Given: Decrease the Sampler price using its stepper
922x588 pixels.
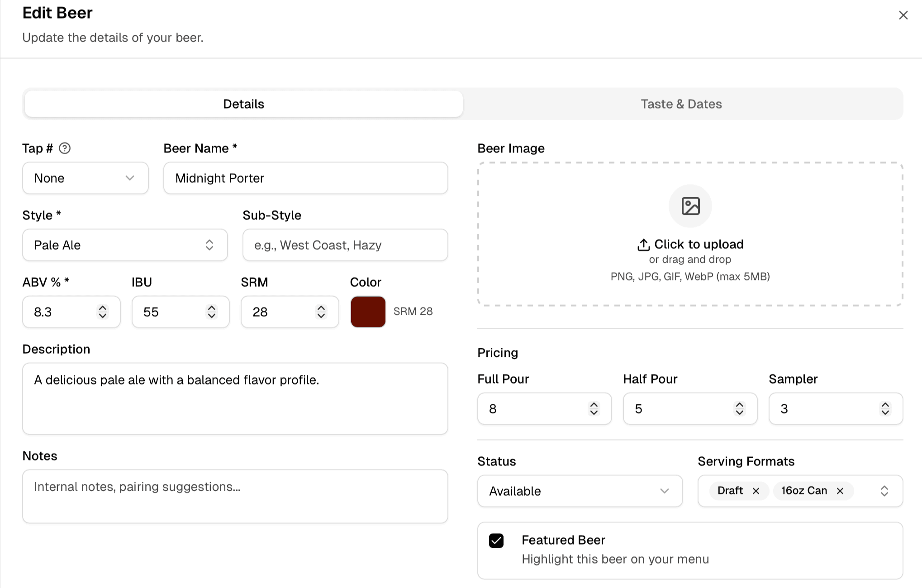Looking at the screenshot, I should click(x=885, y=413).
